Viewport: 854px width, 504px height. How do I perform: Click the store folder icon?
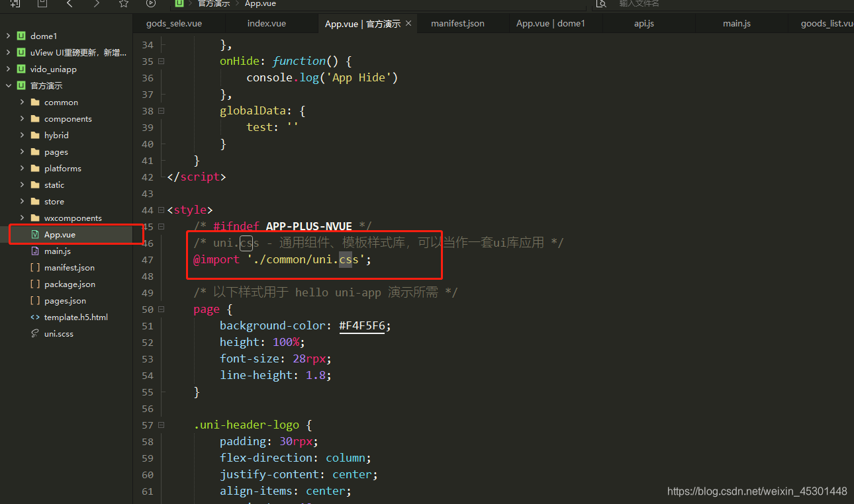(35, 201)
